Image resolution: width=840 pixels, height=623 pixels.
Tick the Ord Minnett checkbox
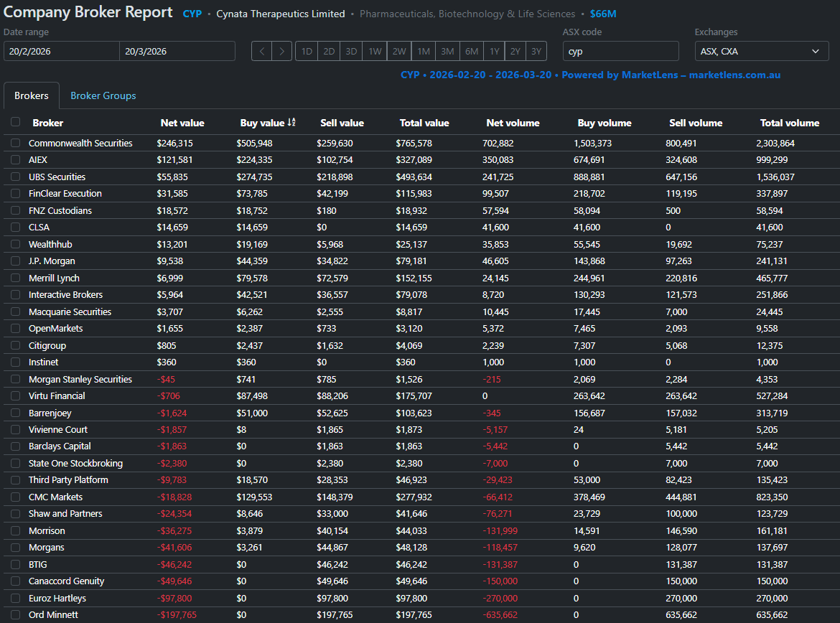coord(16,615)
